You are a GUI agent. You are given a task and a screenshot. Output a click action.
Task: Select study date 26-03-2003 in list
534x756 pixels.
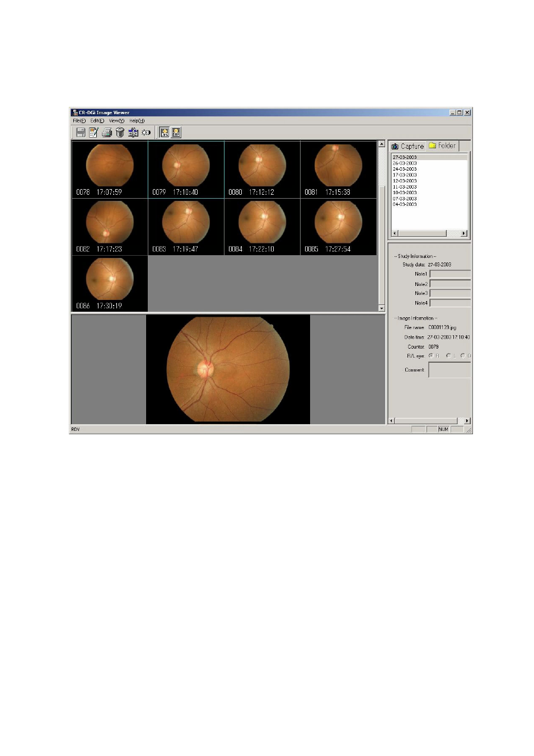coord(405,163)
